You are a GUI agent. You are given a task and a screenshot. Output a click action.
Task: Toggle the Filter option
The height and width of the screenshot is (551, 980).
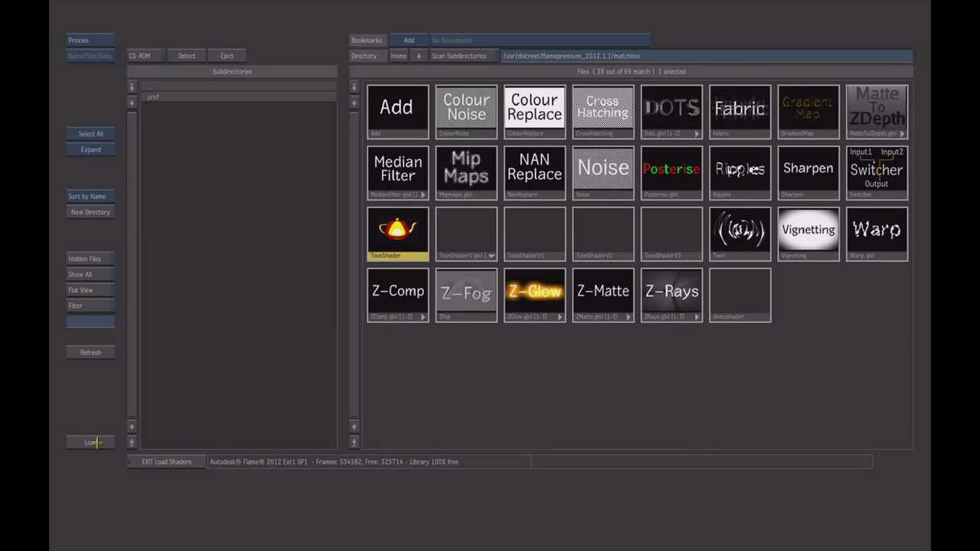[90, 306]
